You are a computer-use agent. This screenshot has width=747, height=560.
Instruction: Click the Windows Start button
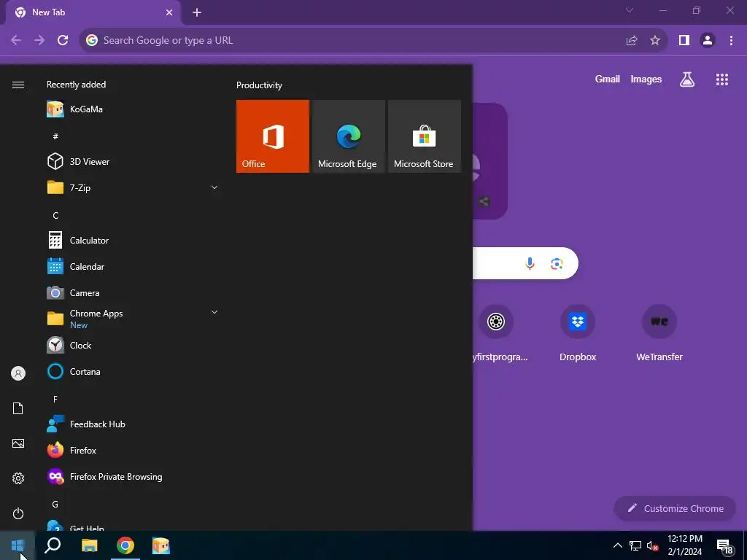[x=18, y=545]
